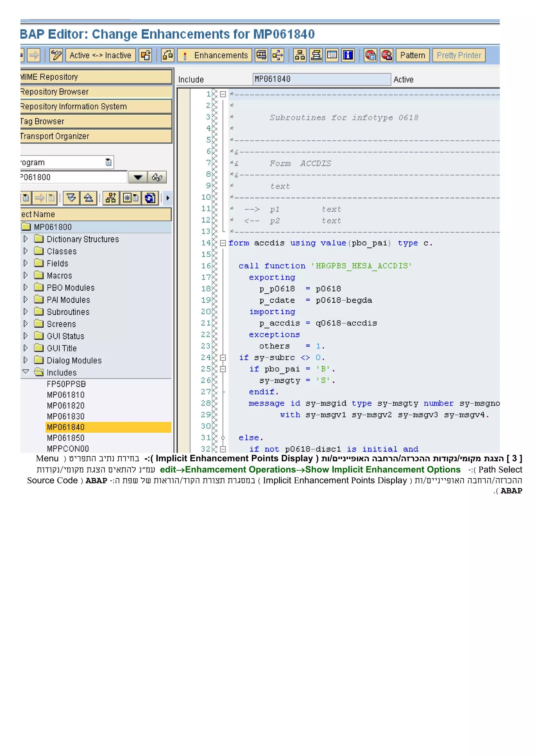535x756 pixels.
Task: Click the Enhancements button
Action: pyautogui.click(x=215, y=55)
